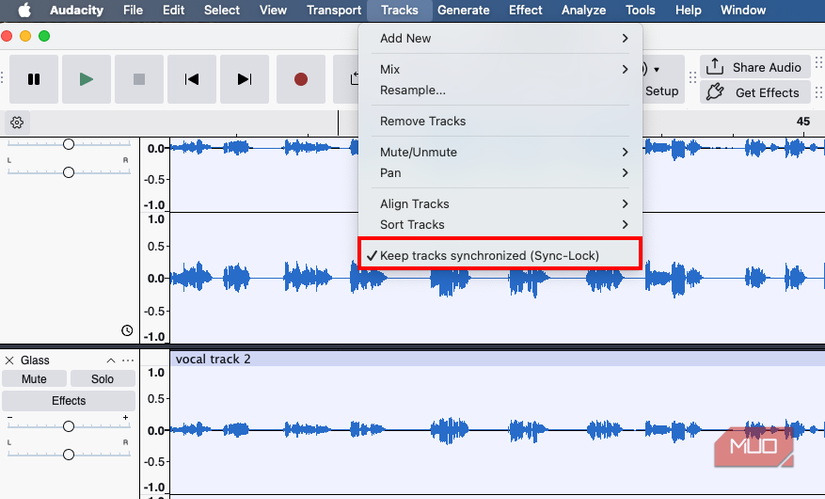Open the Window menu

point(743,10)
